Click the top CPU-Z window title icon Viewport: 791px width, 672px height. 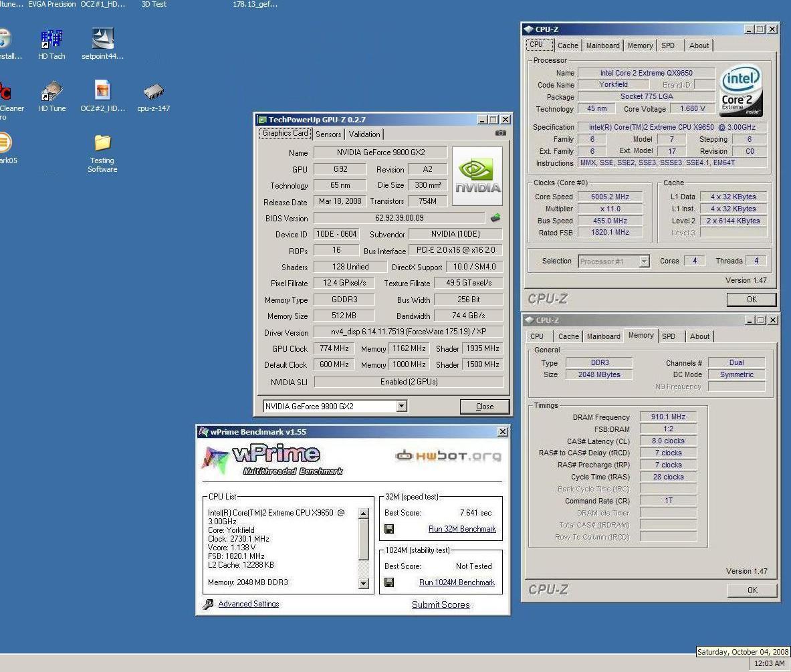click(x=529, y=29)
